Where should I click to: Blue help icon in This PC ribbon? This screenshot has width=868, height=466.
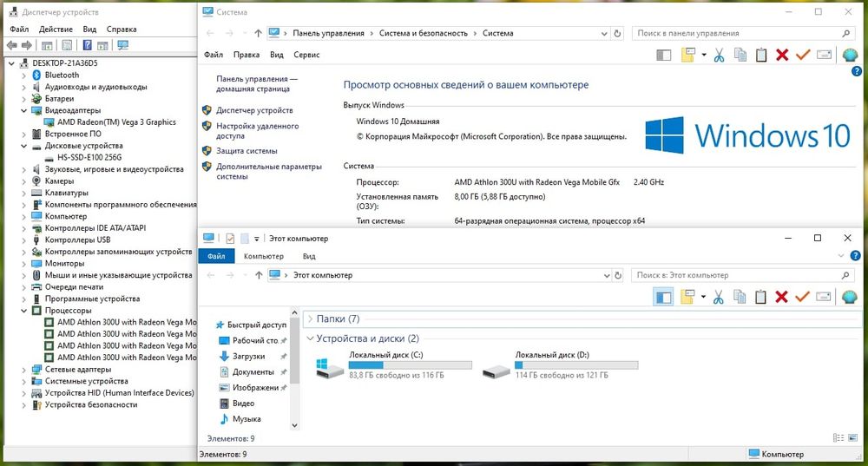click(x=855, y=256)
